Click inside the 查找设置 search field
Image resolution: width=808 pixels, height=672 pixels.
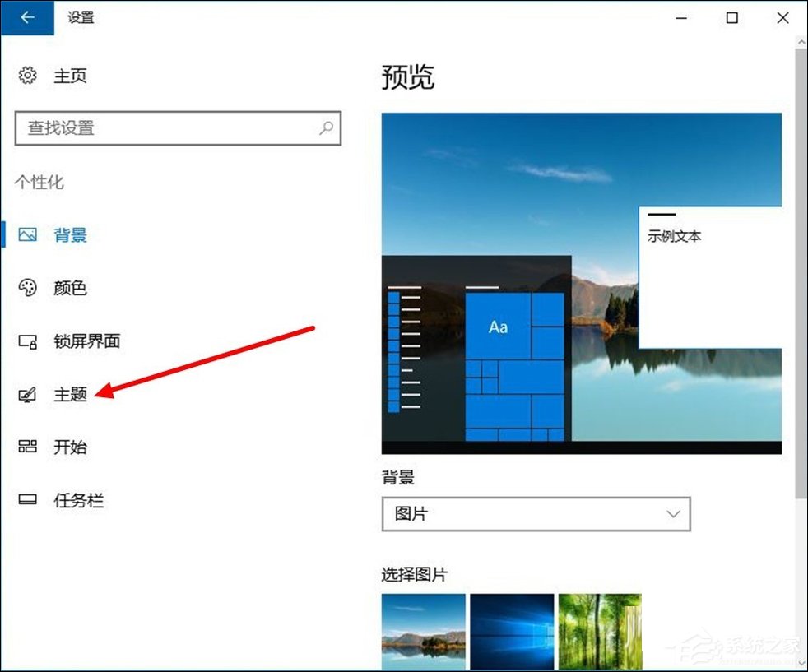tap(165, 129)
